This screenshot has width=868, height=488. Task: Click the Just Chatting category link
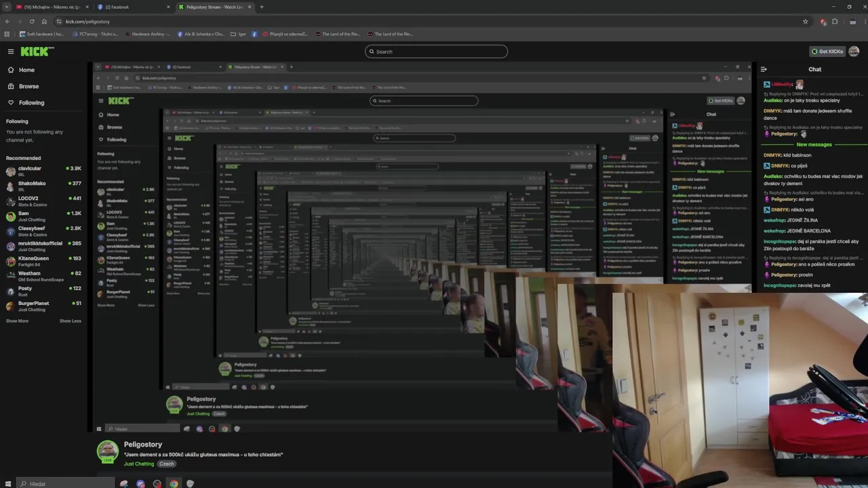coord(139,464)
